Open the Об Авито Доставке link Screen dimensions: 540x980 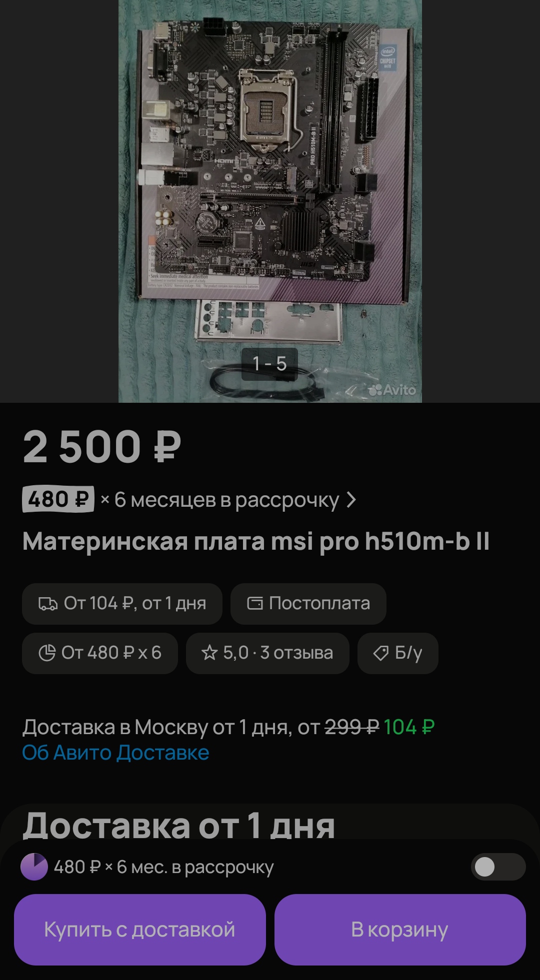(x=115, y=753)
